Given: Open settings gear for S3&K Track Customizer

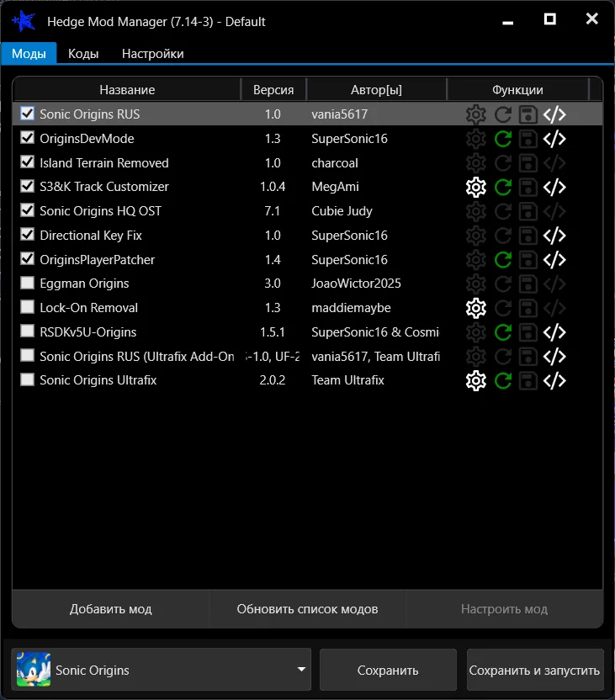Looking at the screenshot, I should [475, 187].
